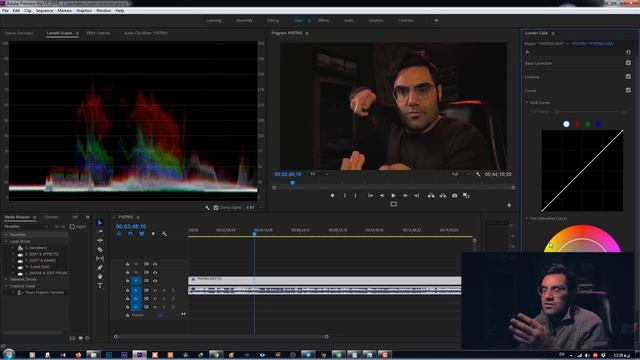Screen dimensions: 640x360
Task: Switch to the Audio workspace
Action: tap(349, 20)
